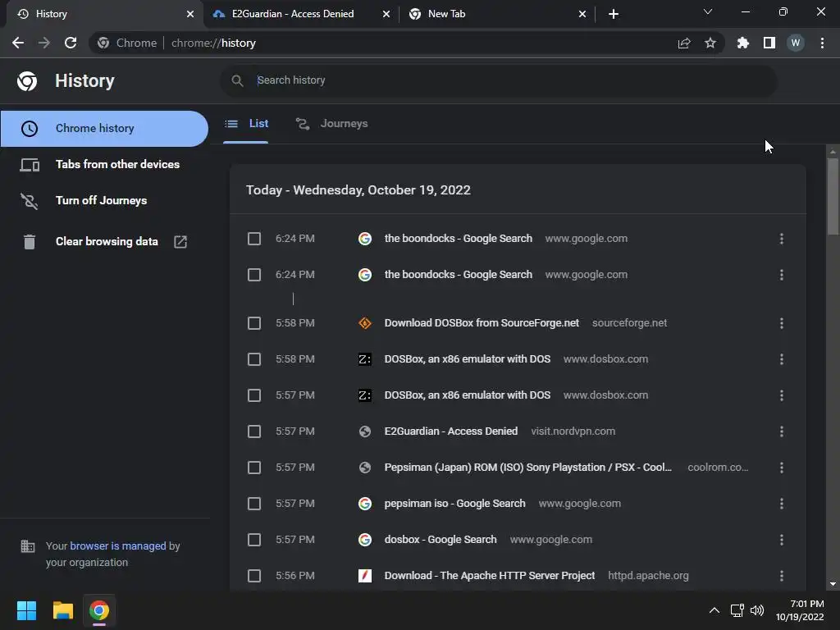Close the E2Guardian - Access Denied tab

(386, 14)
